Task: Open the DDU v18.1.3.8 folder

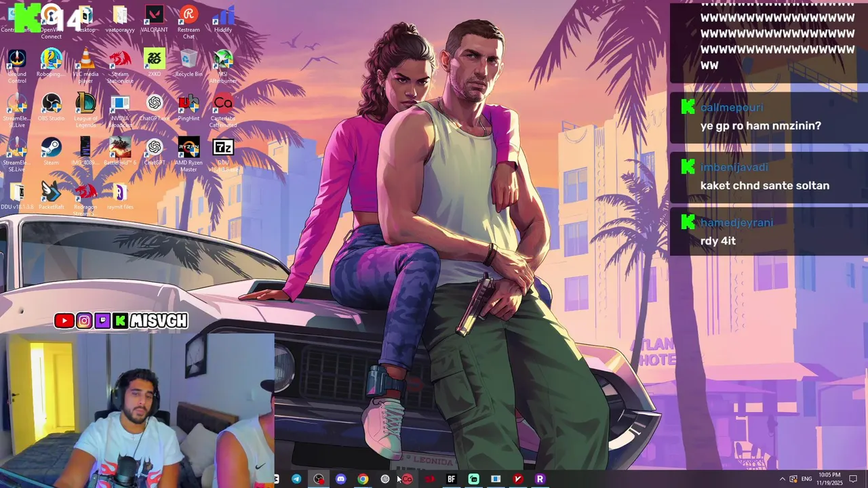Action: (17, 197)
